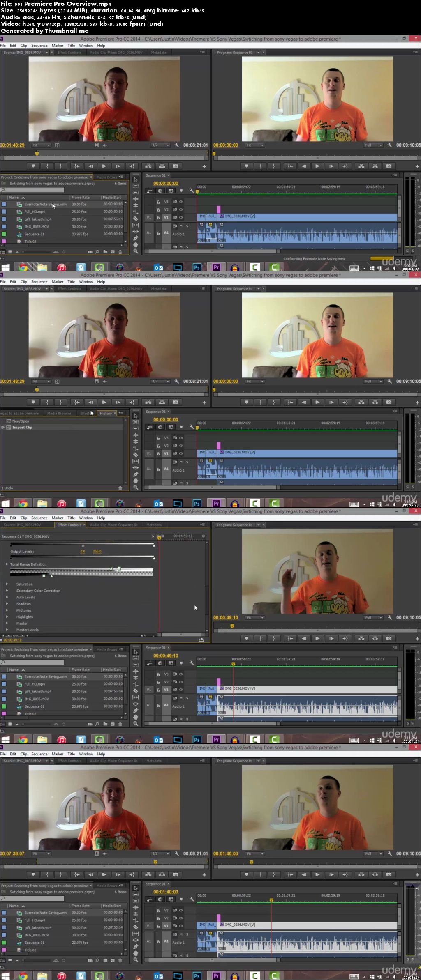This screenshot has height=980, width=421.
Task: Select the Razor tool in the History-panel frame
Action: [136, 455]
